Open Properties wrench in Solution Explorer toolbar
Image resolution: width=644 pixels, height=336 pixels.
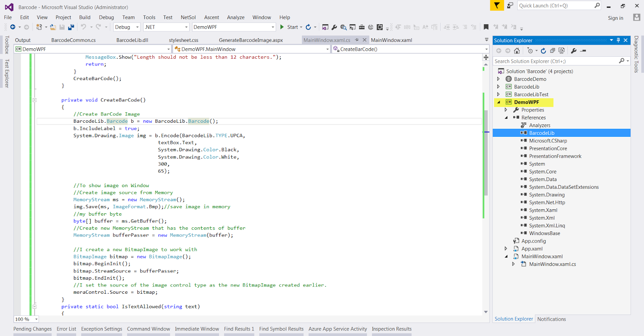(574, 51)
